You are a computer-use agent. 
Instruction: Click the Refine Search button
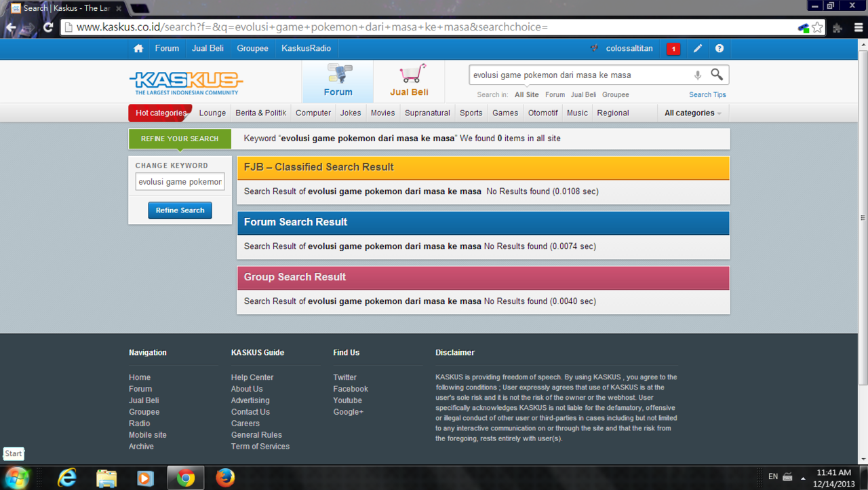click(x=180, y=210)
